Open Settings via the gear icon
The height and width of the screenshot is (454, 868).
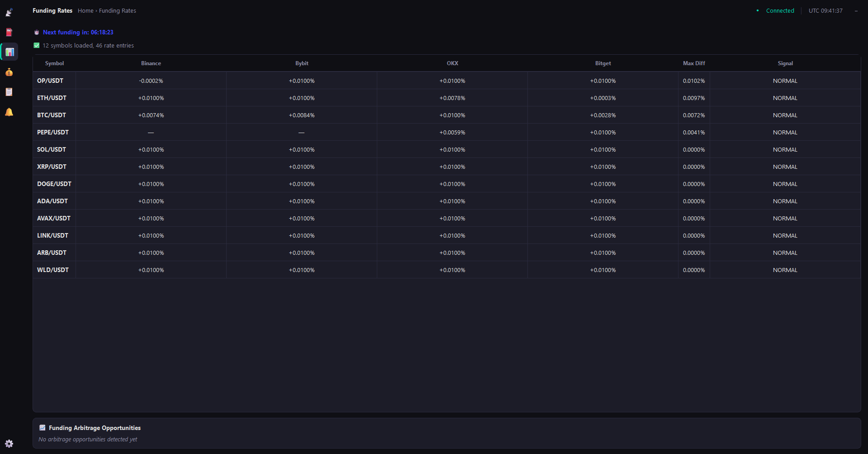tap(9, 444)
